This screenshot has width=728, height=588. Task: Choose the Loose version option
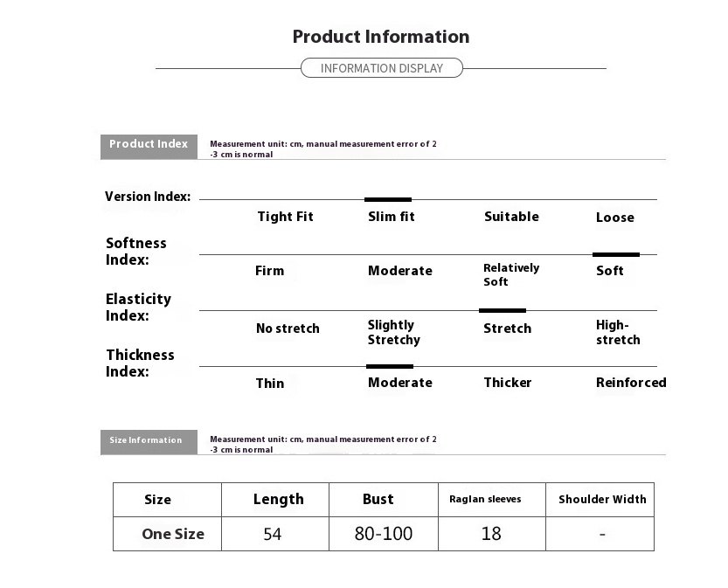615,218
